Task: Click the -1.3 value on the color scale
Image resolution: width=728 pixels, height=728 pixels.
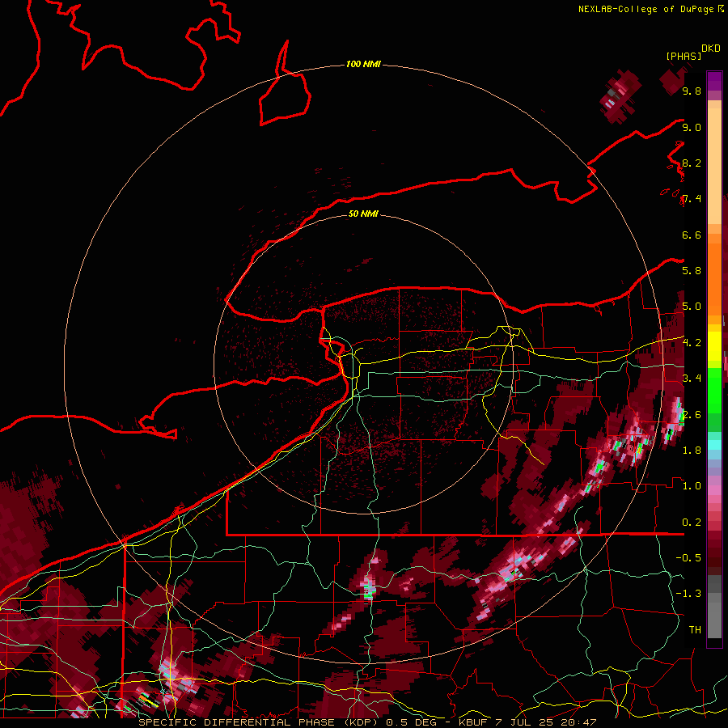Action: coord(688,594)
